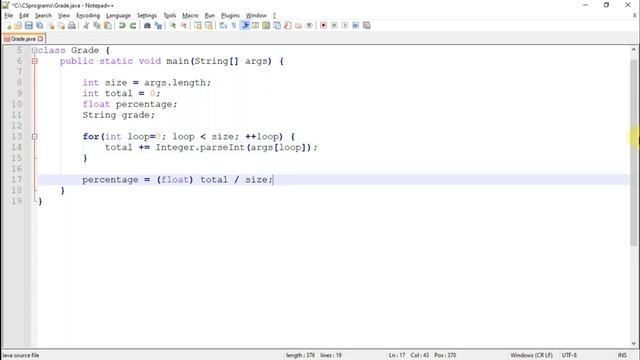Click Windows (CR LF) in status bar
The image size is (640, 360).
pyautogui.click(x=531, y=355)
